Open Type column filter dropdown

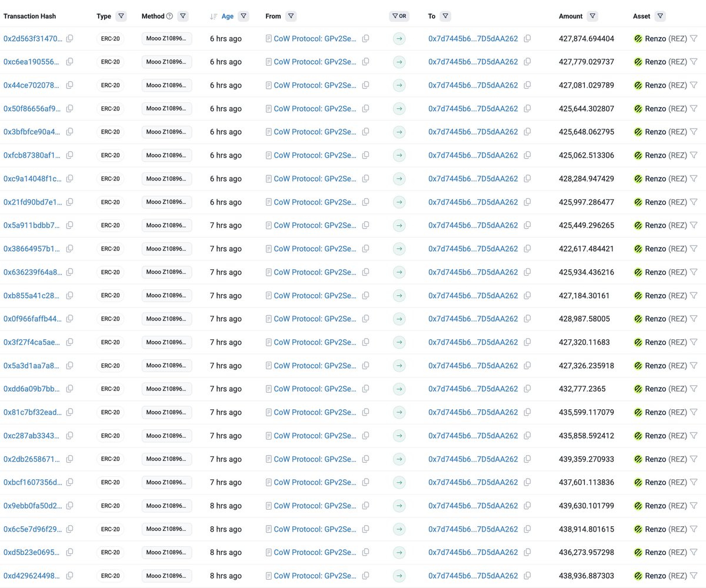tap(121, 16)
